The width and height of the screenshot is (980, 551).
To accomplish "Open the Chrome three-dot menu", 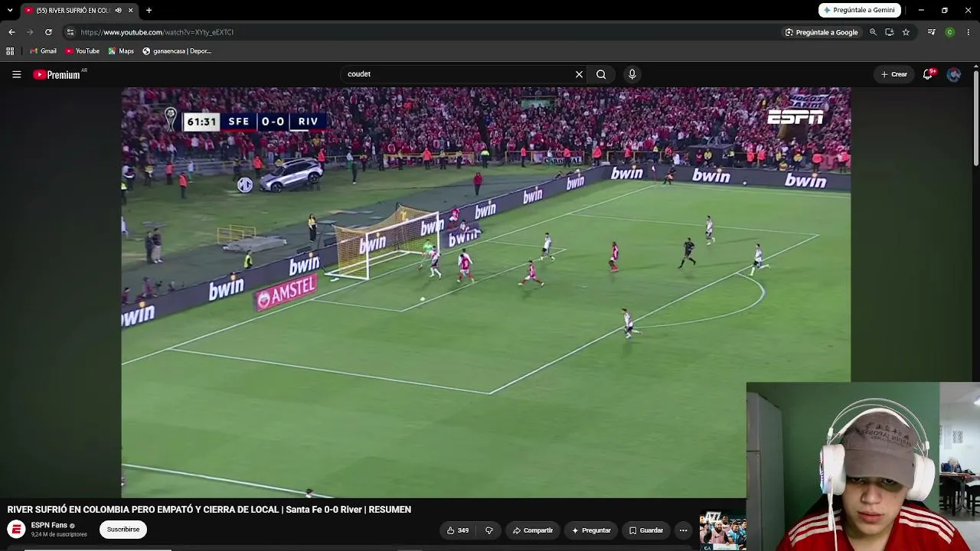I will click(x=969, y=32).
